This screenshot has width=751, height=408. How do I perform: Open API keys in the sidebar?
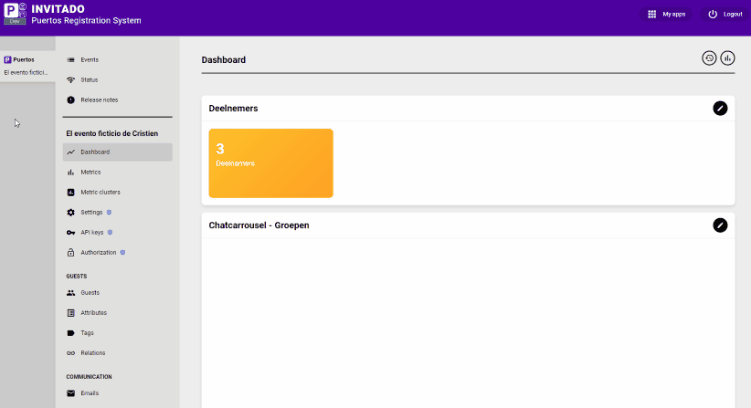tap(117, 233)
